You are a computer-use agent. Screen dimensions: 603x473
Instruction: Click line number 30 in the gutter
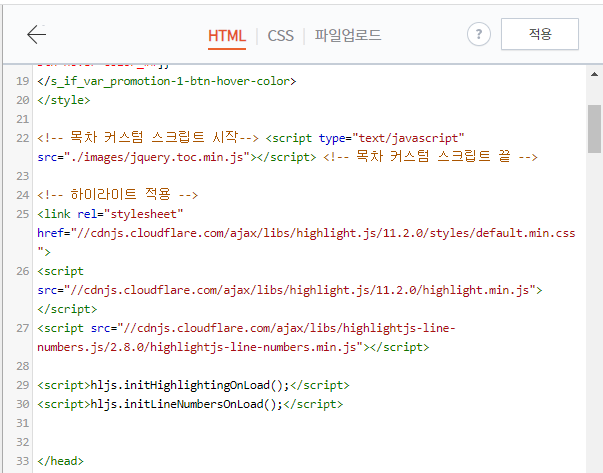click(23, 404)
